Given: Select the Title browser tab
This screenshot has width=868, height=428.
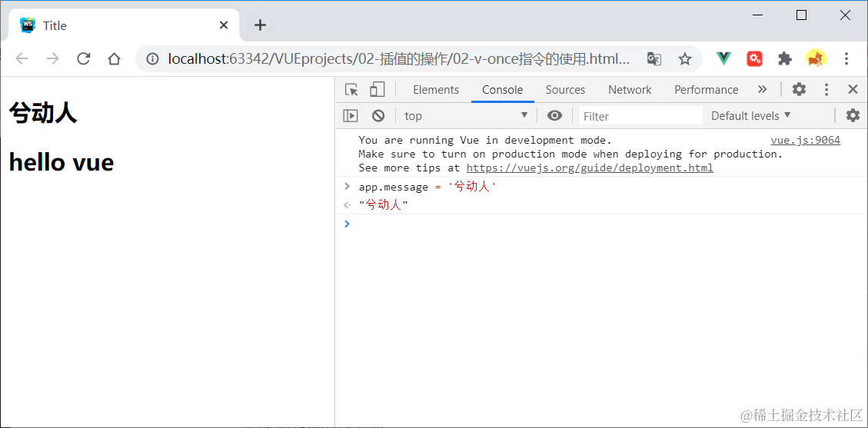Looking at the screenshot, I should tap(125, 25).
